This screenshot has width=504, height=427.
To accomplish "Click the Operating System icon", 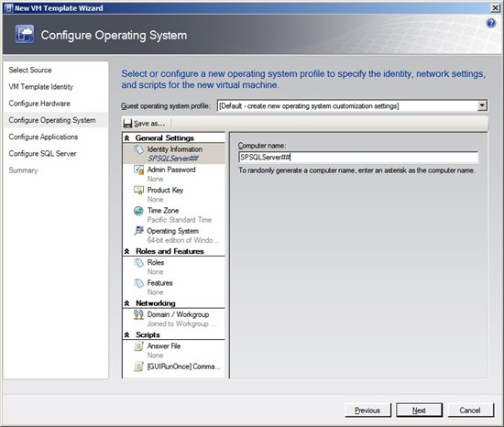I will click(138, 231).
